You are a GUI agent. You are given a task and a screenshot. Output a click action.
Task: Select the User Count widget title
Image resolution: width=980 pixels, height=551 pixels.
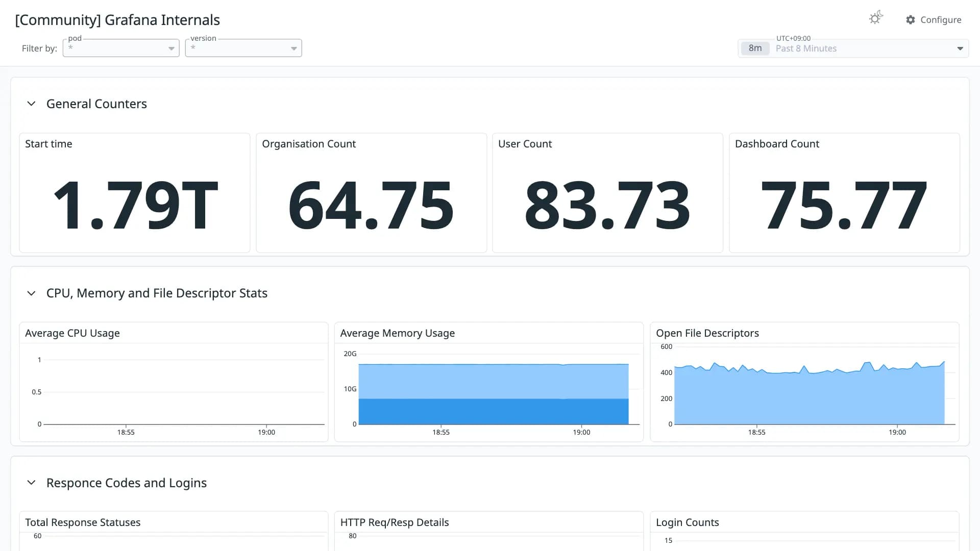[x=525, y=144]
